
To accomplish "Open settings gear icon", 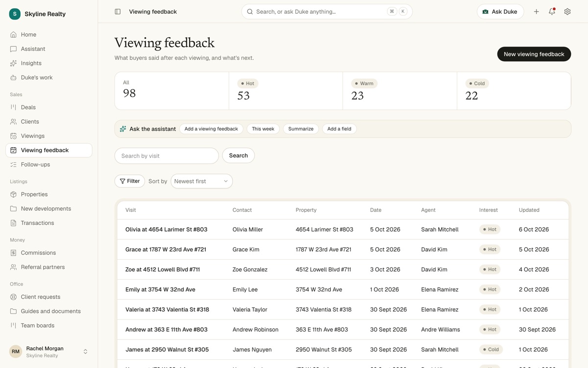I will tap(567, 12).
